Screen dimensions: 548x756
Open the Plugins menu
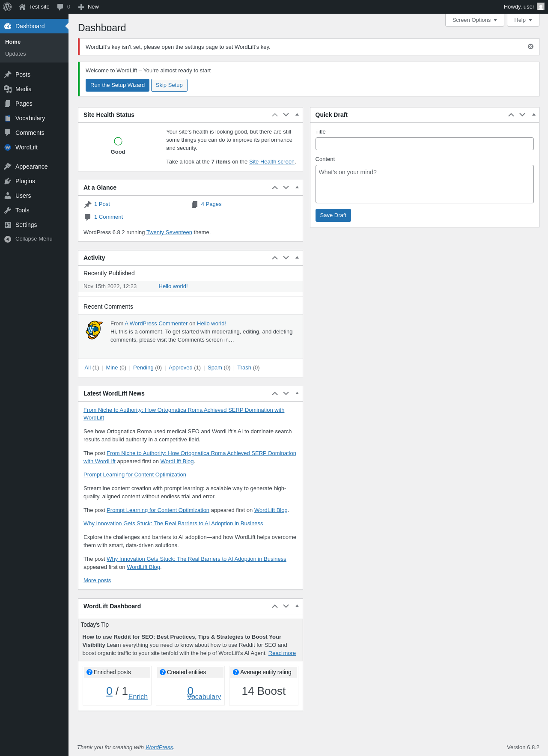[x=34, y=181]
